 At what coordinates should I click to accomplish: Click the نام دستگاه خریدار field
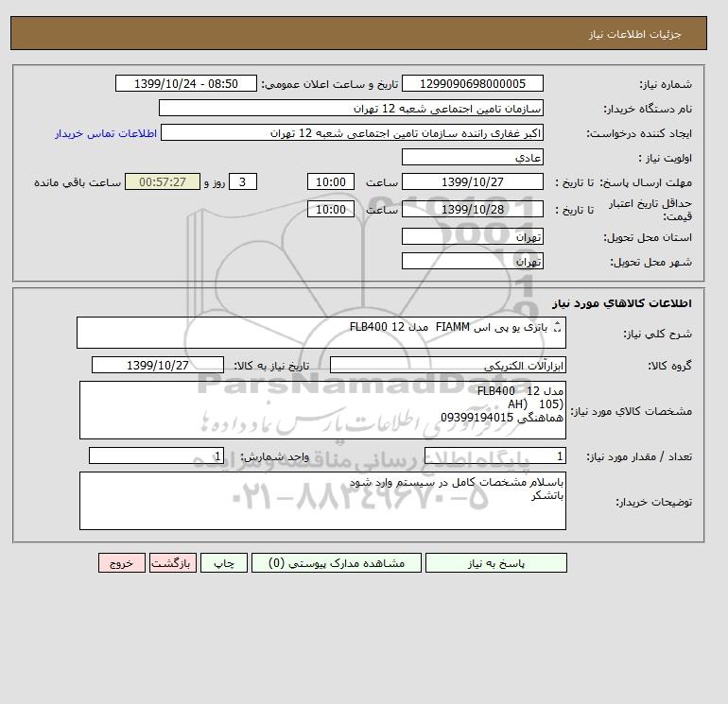[x=351, y=108]
